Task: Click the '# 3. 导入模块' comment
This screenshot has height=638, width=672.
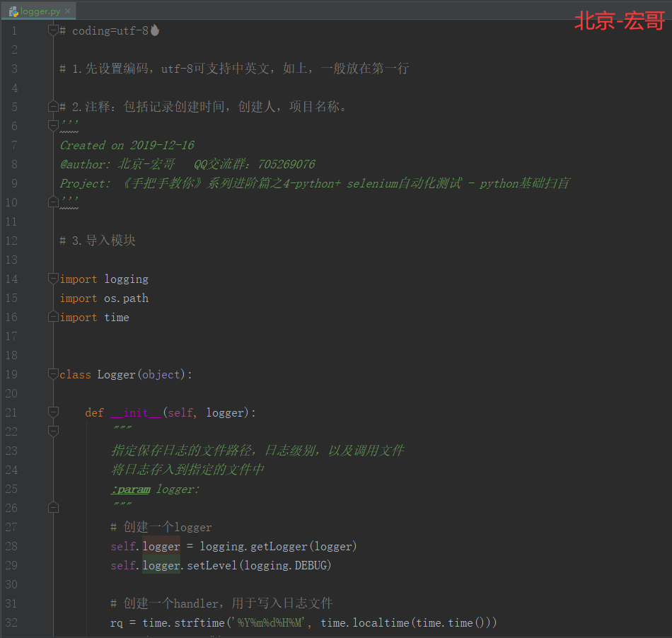Action: [x=98, y=240]
